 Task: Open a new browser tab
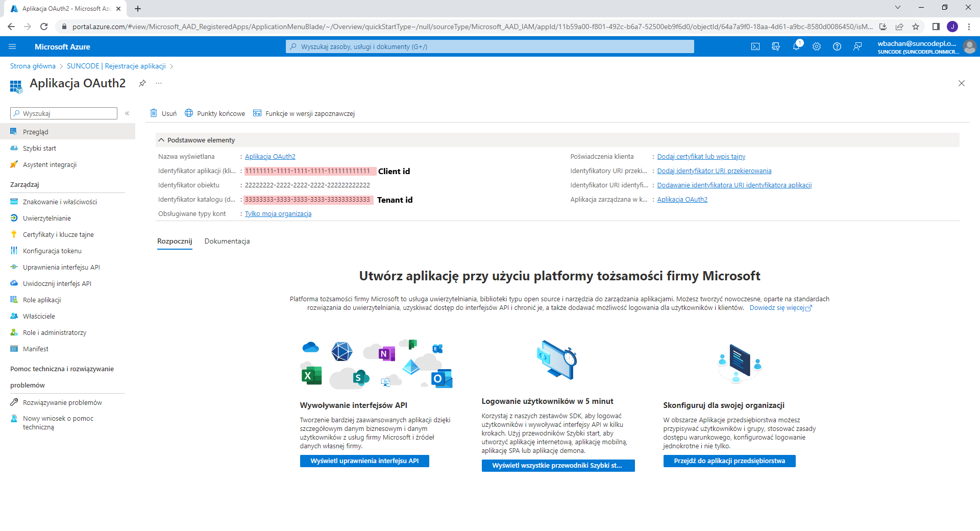[x=138, y=9]
